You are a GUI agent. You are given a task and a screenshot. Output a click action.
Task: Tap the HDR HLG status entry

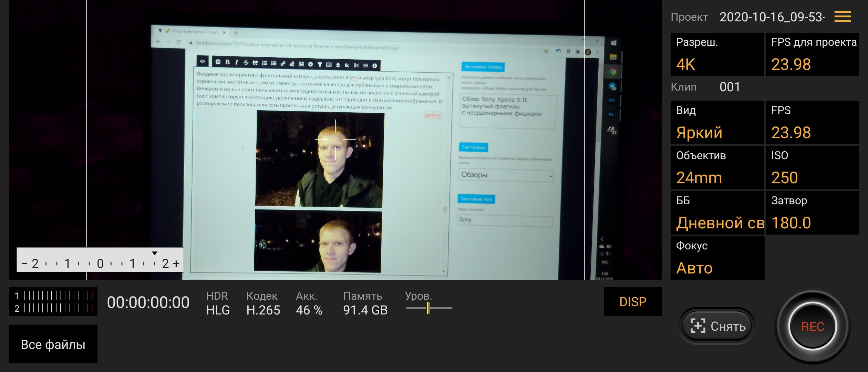pyautogui.click(x=218, y=303)
